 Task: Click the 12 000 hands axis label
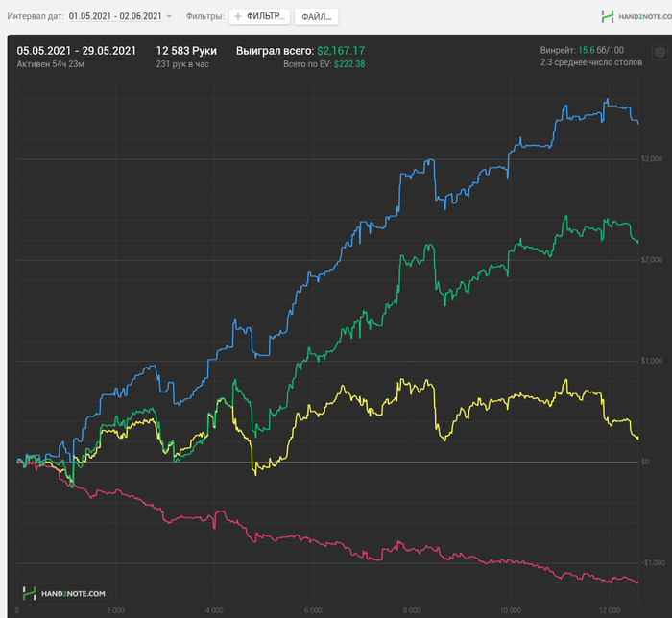click(x=609, y=610)
